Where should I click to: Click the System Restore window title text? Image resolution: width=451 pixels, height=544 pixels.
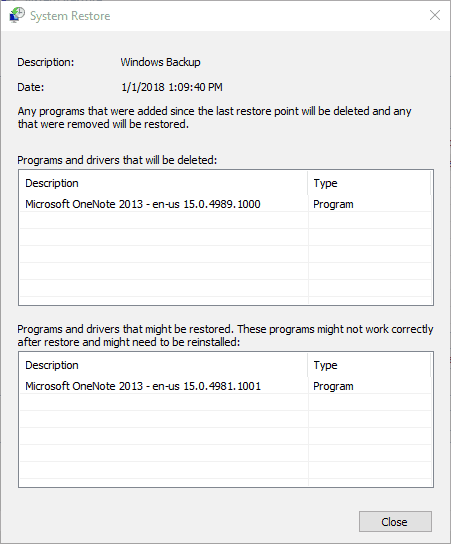pyautogui.click(x=70, y=16)
